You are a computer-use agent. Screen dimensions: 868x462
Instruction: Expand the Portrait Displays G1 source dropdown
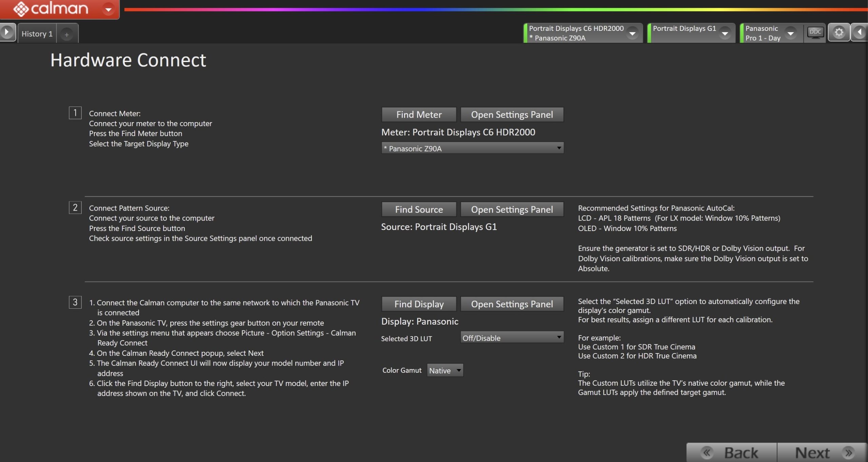coord(725,34)
